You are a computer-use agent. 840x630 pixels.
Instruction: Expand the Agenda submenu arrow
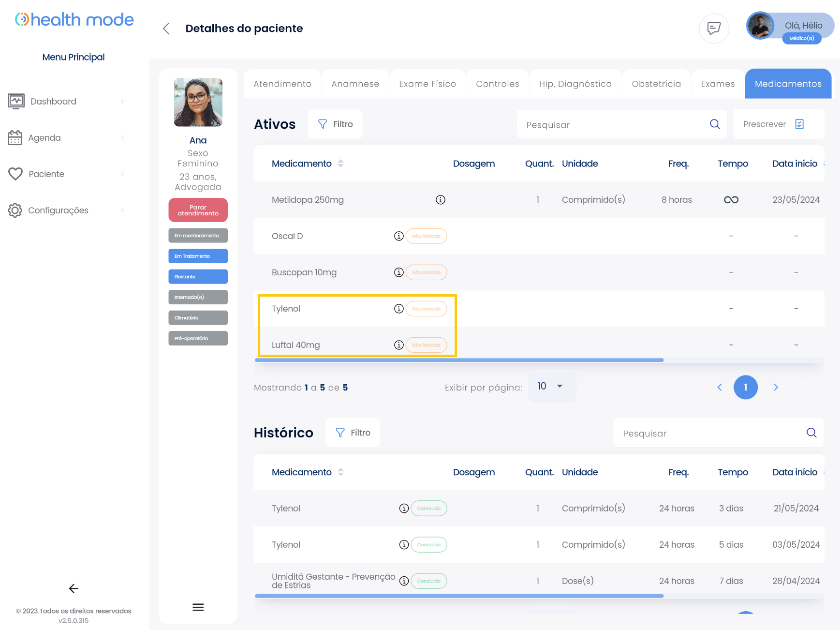click(x=122, y=138)
